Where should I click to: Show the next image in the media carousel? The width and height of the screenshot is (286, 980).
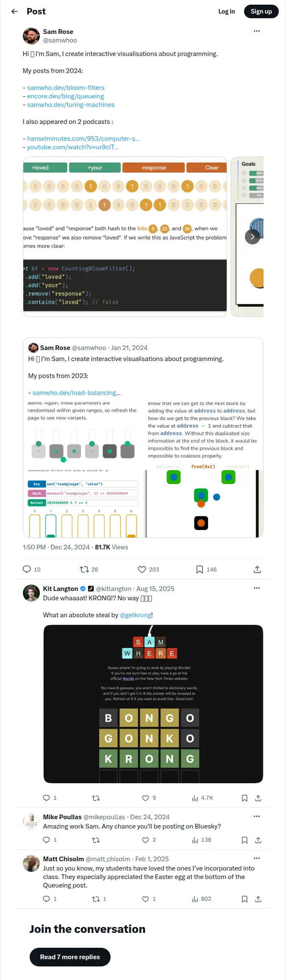pyautogui.click(x=253, y=237)
